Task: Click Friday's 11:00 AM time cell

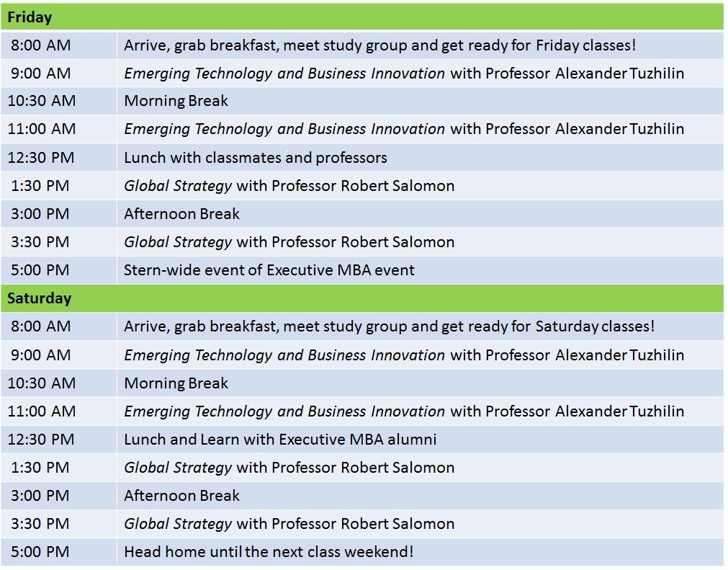Action: [x=42, y=130]
